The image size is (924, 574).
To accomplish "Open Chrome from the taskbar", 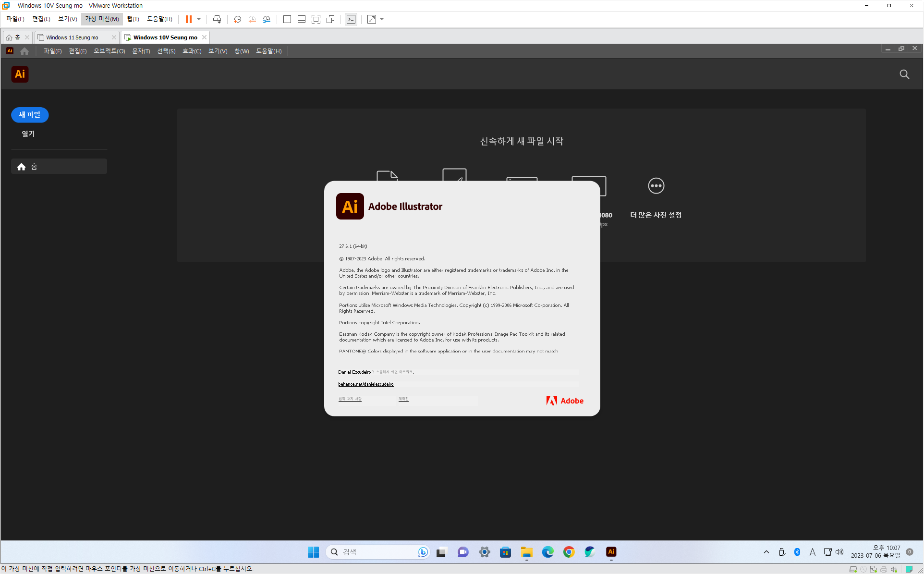I will [x=569, y=552].
